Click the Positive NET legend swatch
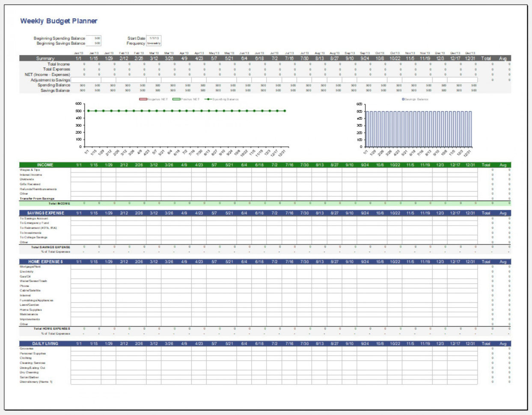 tap(176, 99)
